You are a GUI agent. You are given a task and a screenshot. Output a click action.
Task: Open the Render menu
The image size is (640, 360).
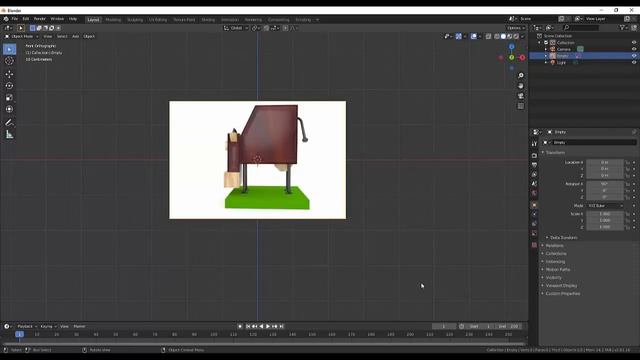click(x=40, y=19)
